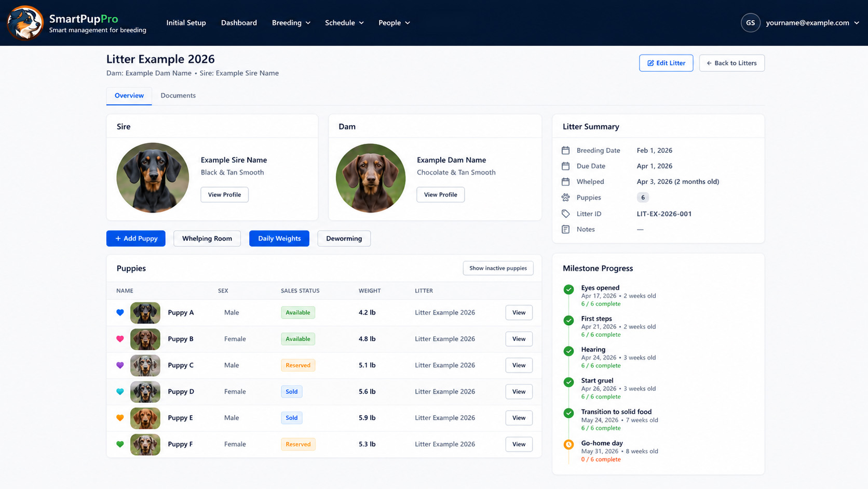
Task: Click the teal heart icon for Puppy D
Action: 120,392
